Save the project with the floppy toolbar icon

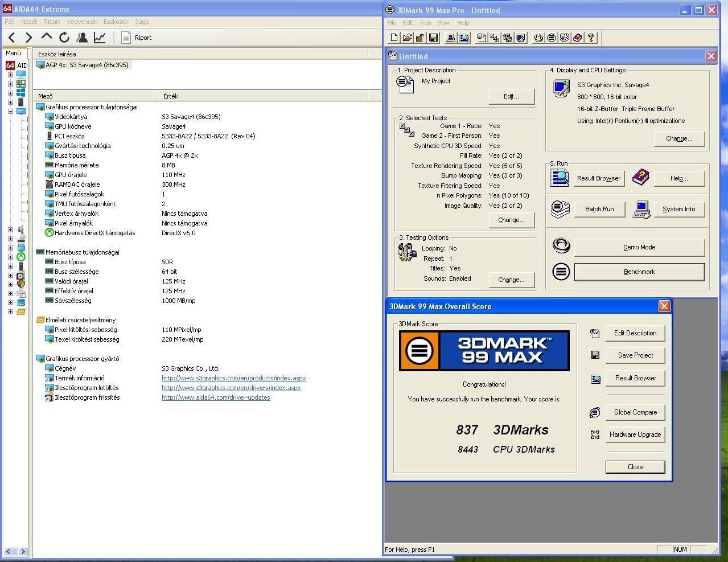[x=433, y=38]
